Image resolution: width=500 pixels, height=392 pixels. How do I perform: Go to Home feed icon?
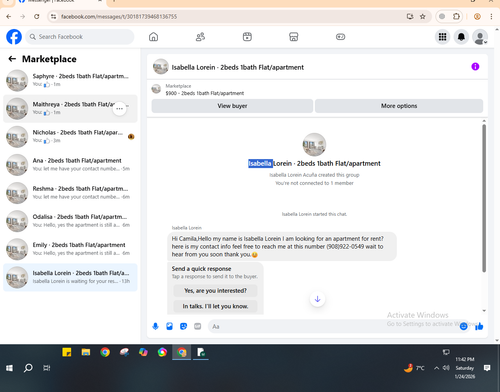[153, 37]
